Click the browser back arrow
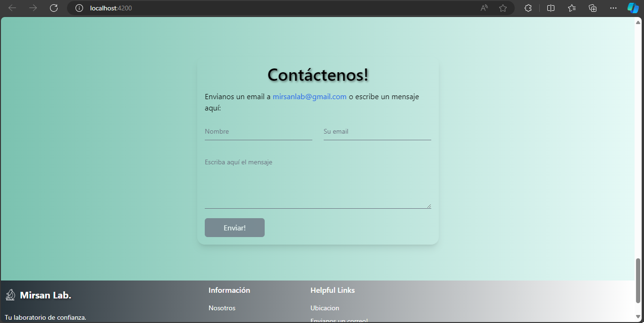This screenshot has width=644, height=323. [x=13, y=8]
